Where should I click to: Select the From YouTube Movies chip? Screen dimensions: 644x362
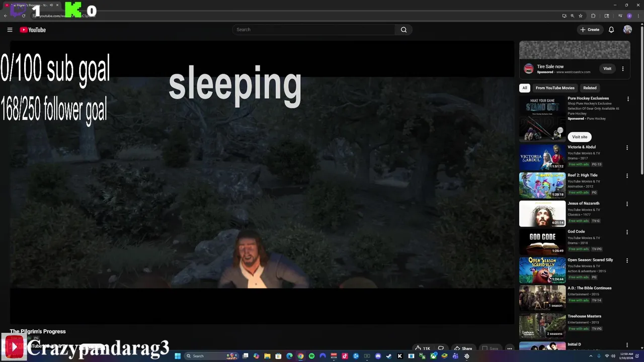coord(555,88)
